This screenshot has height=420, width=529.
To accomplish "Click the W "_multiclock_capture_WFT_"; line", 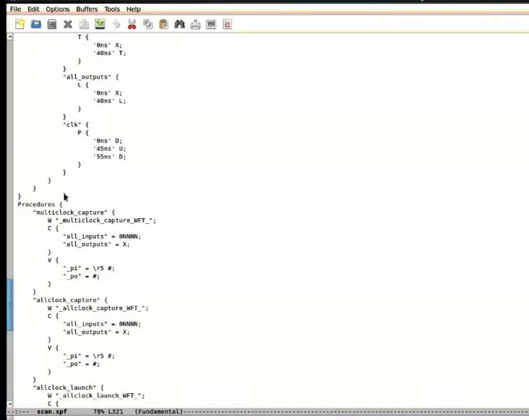I will (102, 220).
